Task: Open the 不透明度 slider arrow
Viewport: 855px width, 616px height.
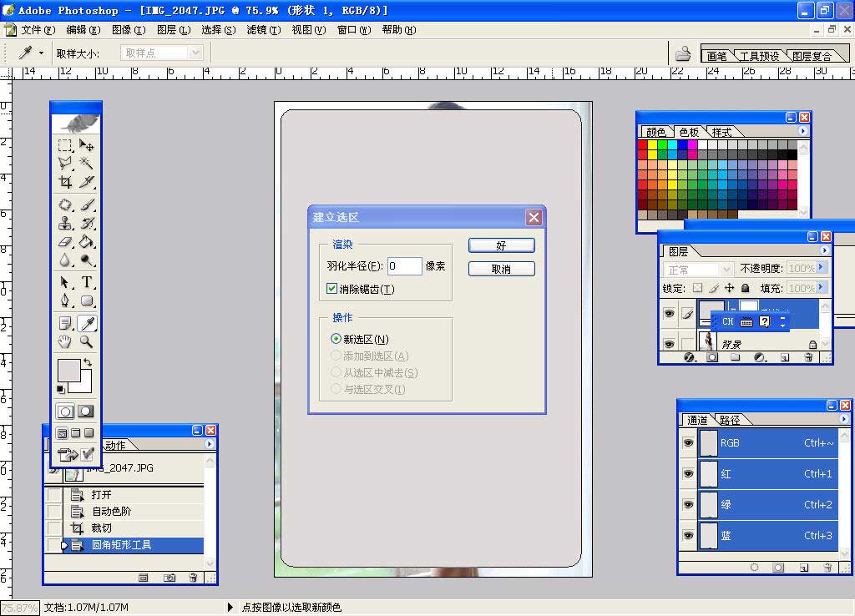Action: (x=822, y=267)
